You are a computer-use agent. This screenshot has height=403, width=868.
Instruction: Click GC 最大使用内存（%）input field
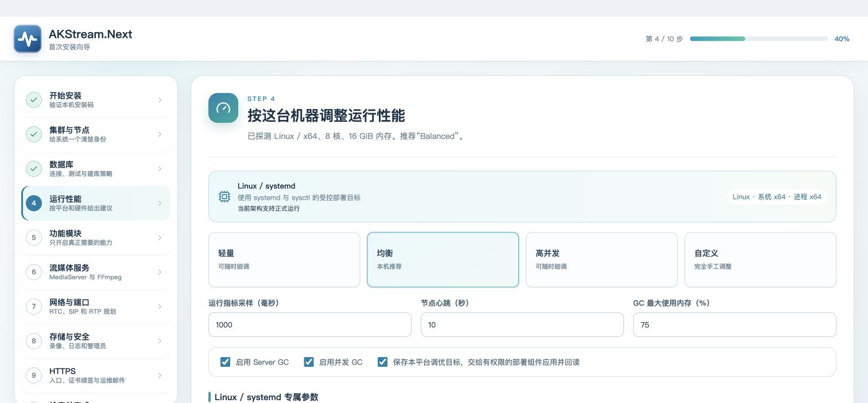(735, 324)
